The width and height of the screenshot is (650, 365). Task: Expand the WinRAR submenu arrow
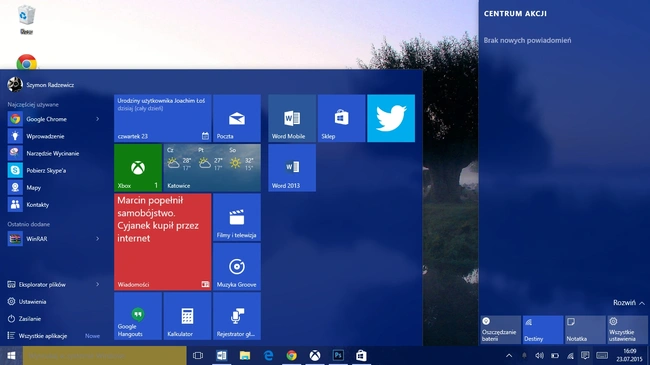[97, 238]
